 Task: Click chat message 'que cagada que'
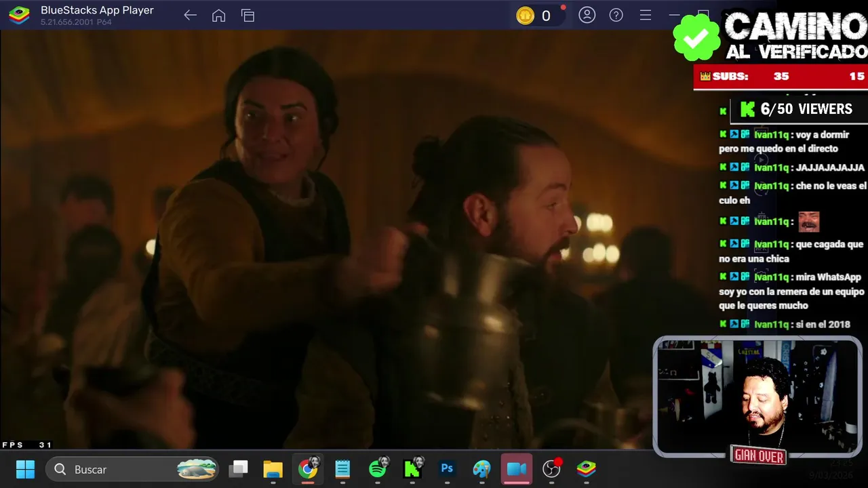pos(791,251)
